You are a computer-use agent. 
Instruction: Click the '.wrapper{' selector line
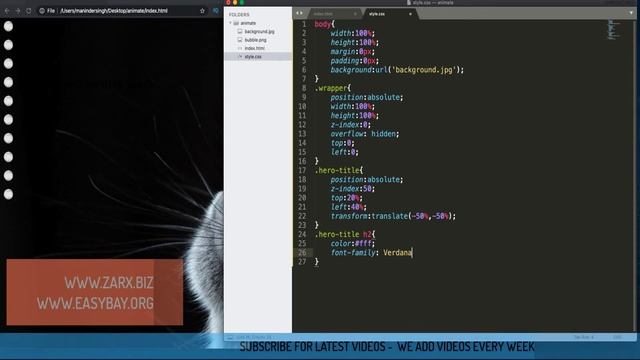pos(333,88)
